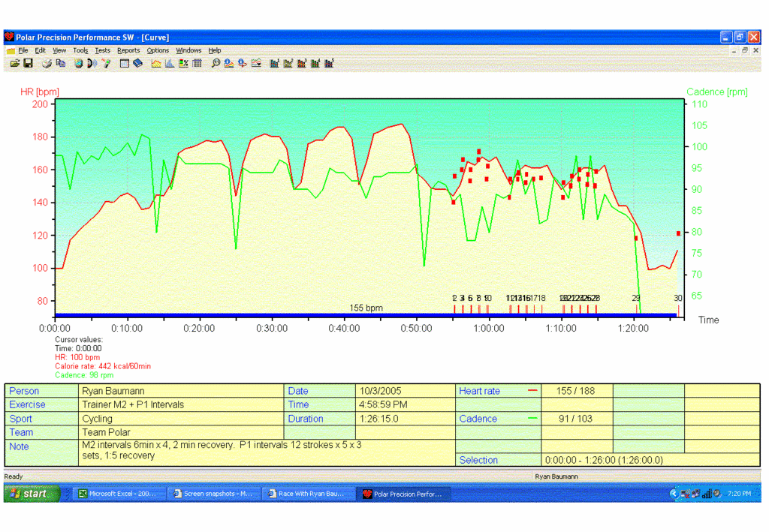
Task: Click the yellow curve graph toolbar icon
Action: 156,63
